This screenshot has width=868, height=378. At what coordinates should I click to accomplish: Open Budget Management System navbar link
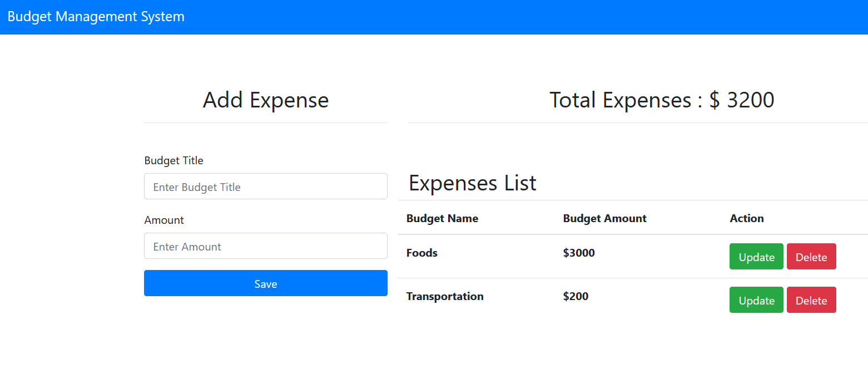click(96, 16)
